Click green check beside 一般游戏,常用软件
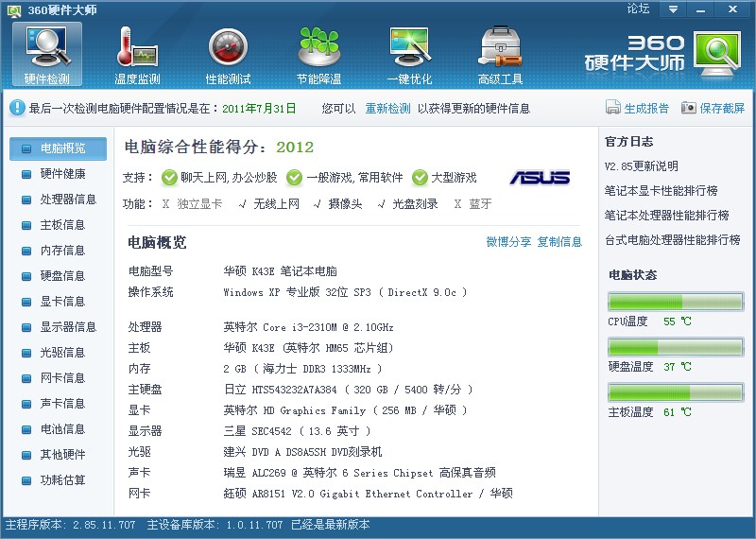756x539 pixels. pyautogui.click(x=294, y=178)
